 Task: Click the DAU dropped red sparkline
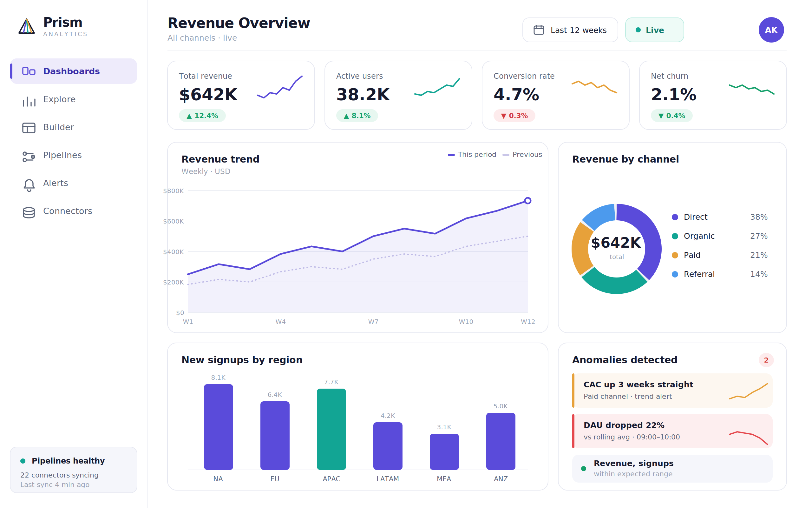coord(749,438)
